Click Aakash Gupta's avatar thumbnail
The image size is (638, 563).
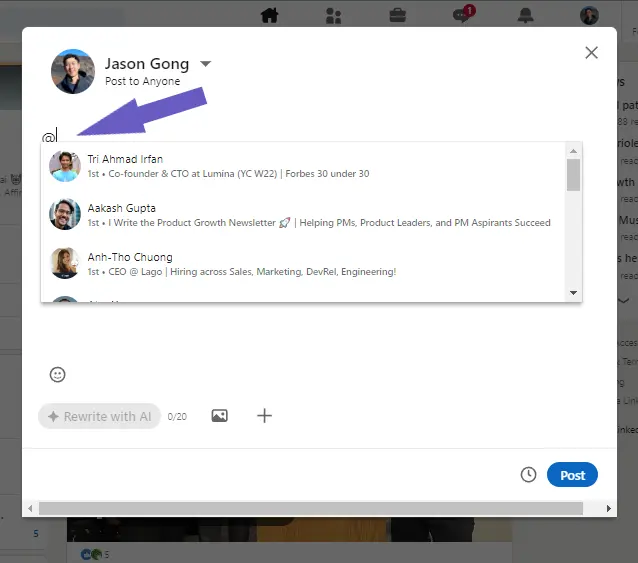65,214
